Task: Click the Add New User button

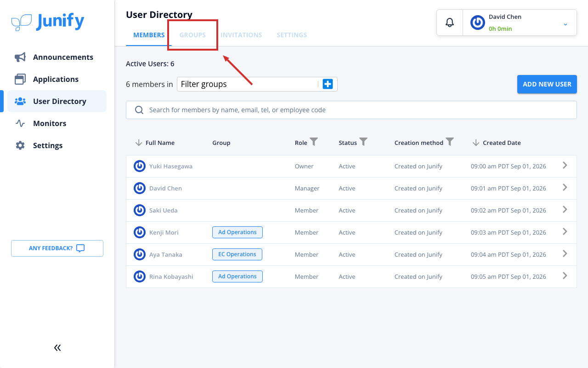Action: (547, 84)
